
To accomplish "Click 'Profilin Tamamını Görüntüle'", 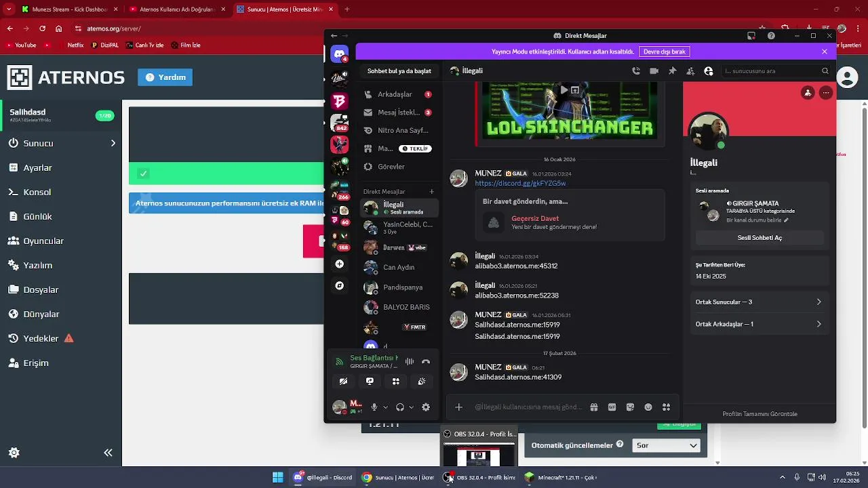I will (759, 414).
